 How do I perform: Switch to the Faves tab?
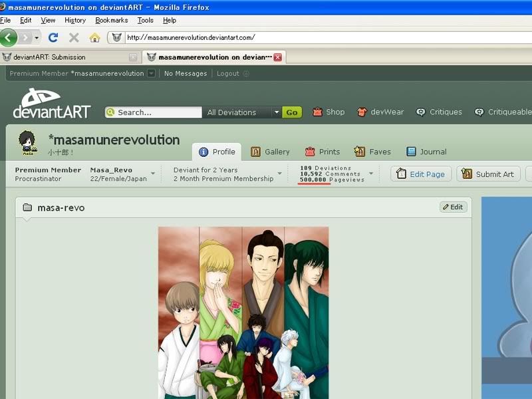372,152
